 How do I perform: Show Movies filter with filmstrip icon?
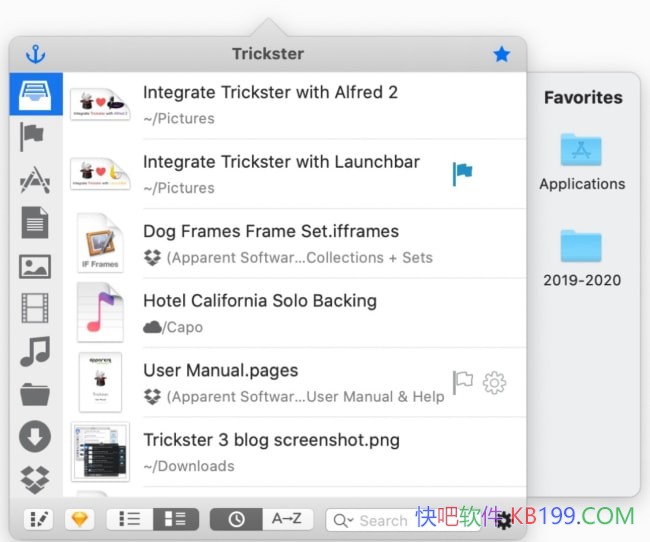(x=35, y=308)
